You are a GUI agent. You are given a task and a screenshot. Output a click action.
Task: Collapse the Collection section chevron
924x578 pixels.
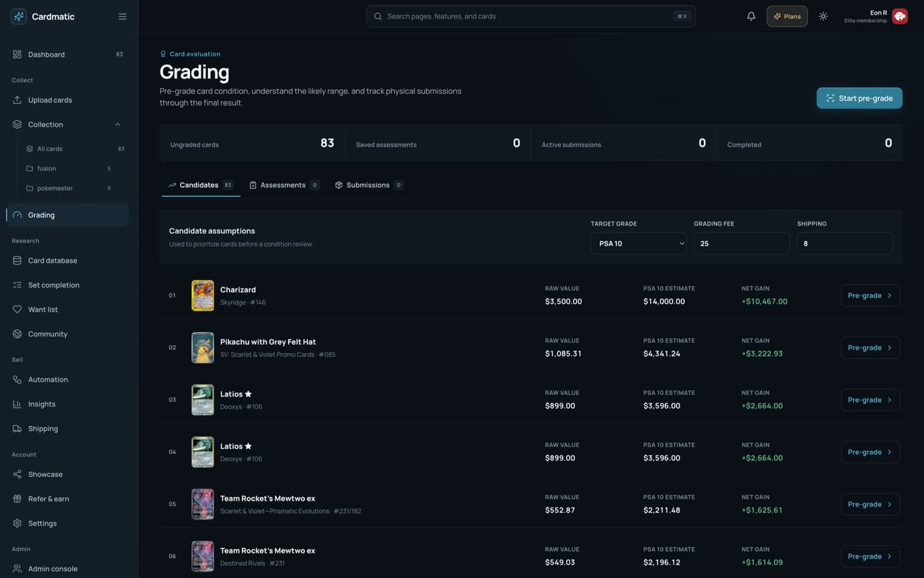click(x=117, y=125)
